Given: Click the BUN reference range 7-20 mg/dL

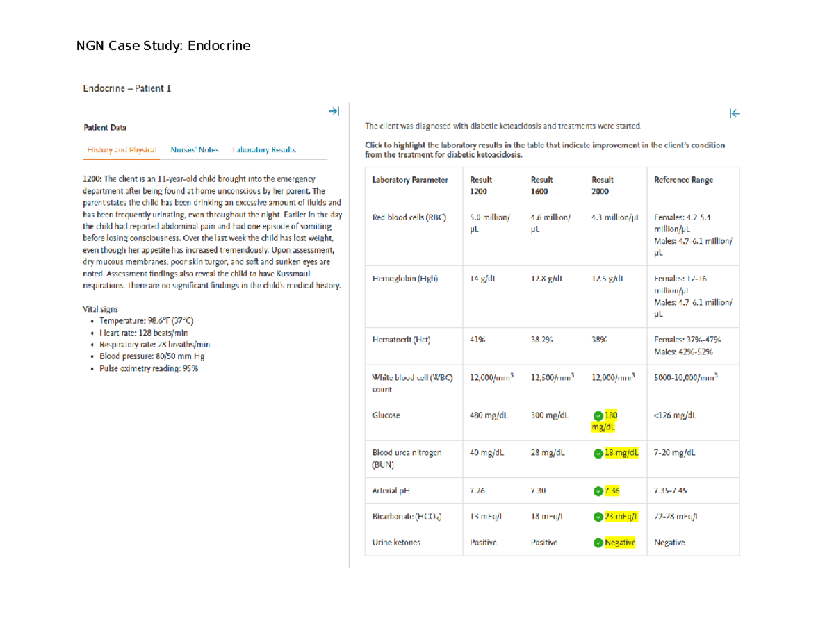Looking at the screenshot, I should click(675, 453).
